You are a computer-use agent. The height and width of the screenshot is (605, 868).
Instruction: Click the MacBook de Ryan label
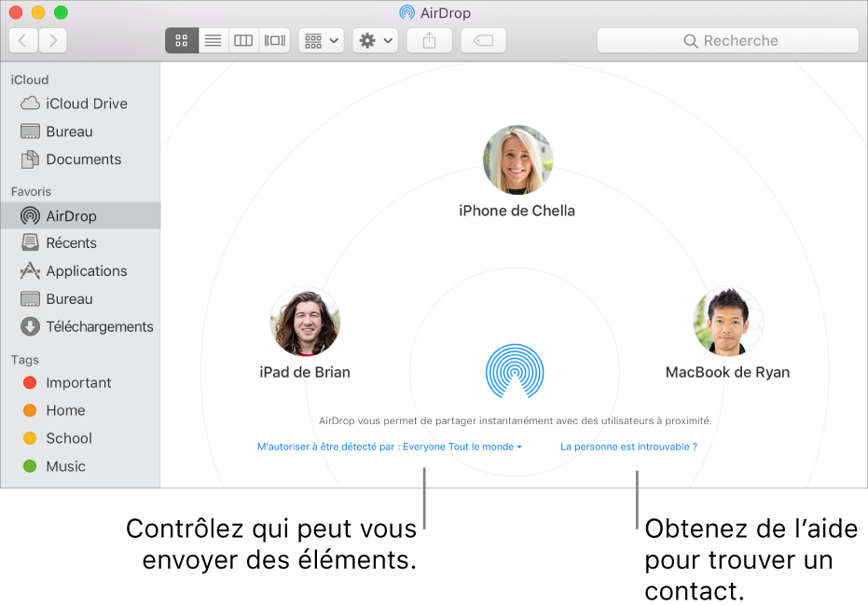[x=727, y=372]
